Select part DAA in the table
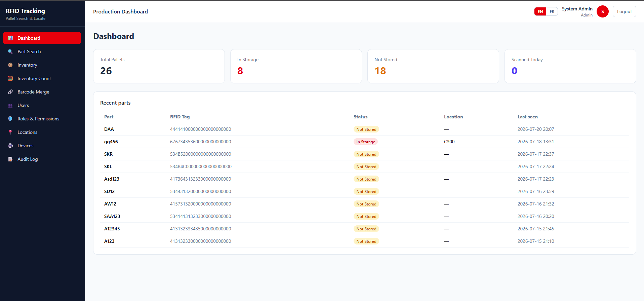This screenshot has width=644, height=301. [109, 129]
